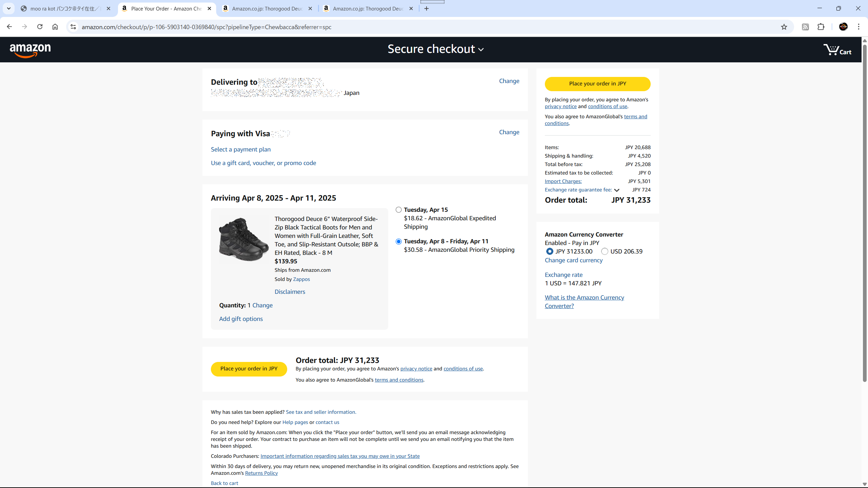Open the Chrome three-dot menu
This screenshot has width=868, height=488.
click(x=859, y=27)
